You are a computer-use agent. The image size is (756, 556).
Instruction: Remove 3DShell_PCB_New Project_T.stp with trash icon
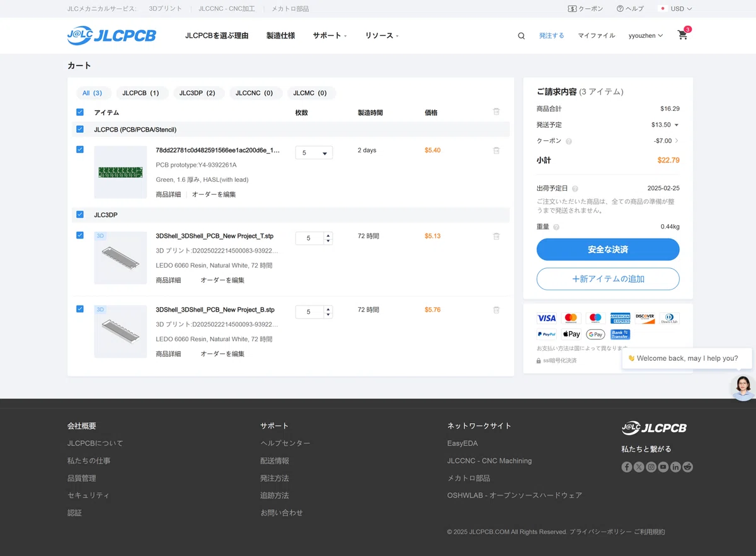[x=496, y=236]
